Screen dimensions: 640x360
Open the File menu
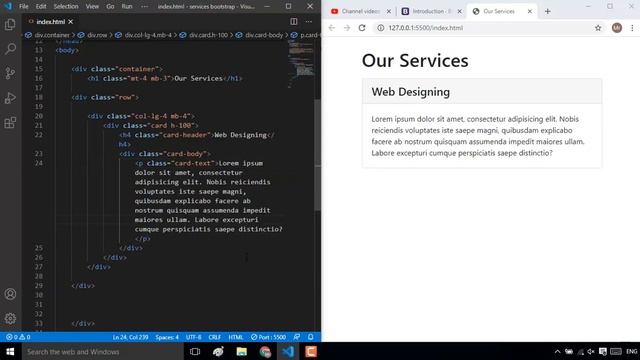pos(24,7)
